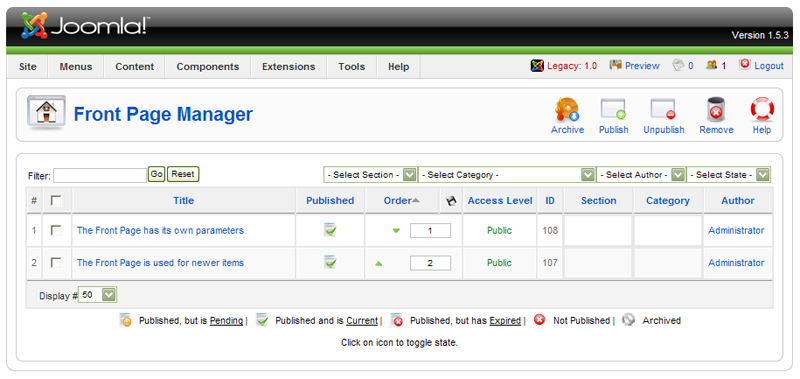Change the Display # 50 dropdown
The height and width of the screenshot is (379, 800).
point(97,295)
